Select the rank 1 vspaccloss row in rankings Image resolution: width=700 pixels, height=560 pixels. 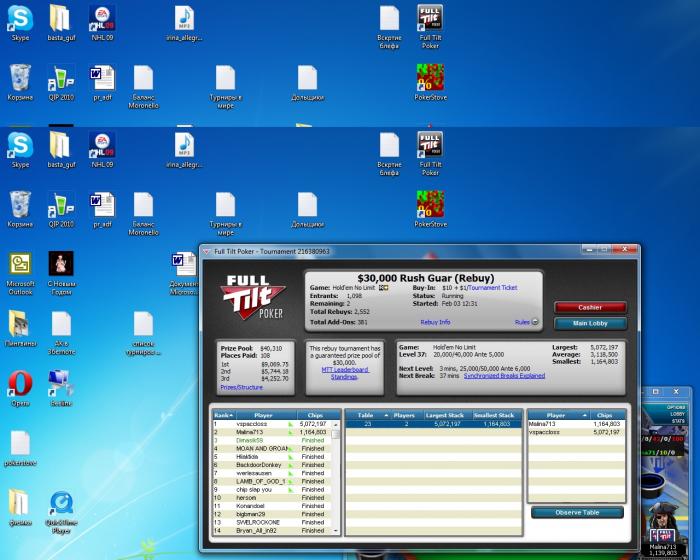(271, 424)
